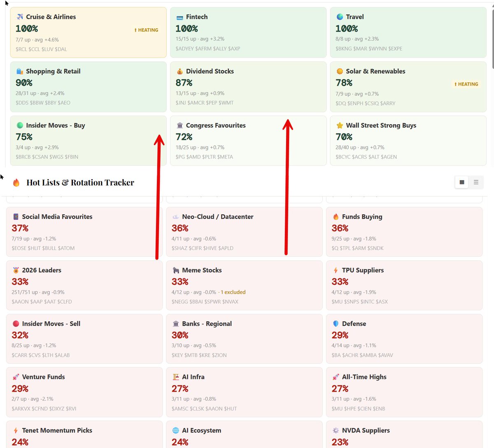The width and height of the screenshot is (494, 448).
Task: Click the globe icon on AI Ecosystem
Action: tap(176, 430)
